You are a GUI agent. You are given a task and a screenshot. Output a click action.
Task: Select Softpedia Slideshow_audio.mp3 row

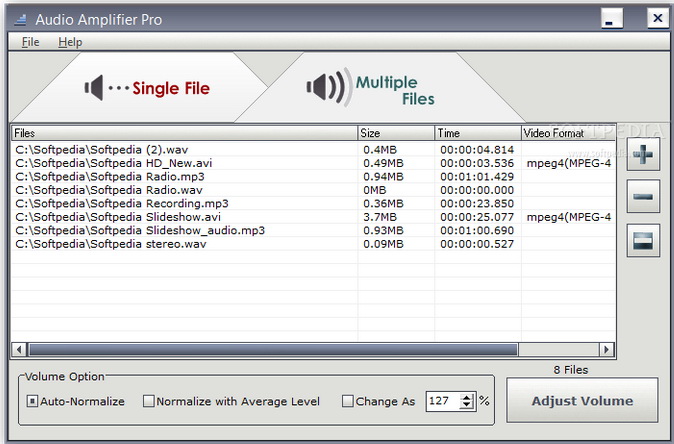140,230
